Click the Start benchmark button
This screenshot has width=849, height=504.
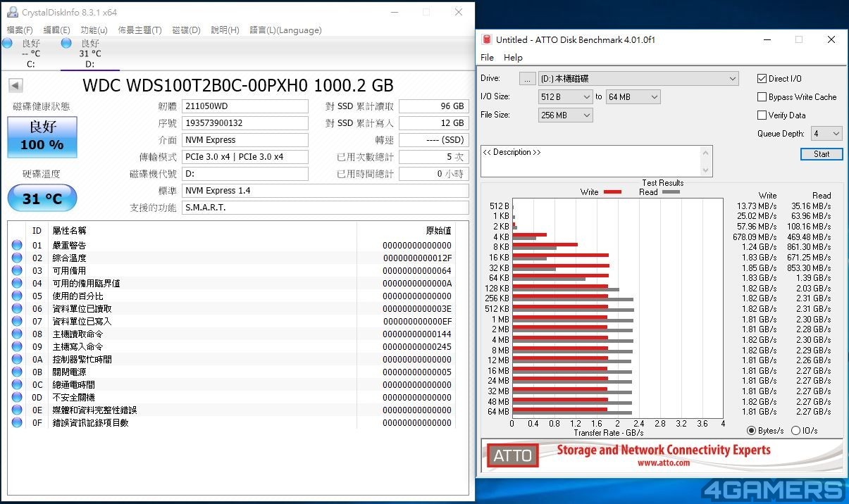click(822, 153)
